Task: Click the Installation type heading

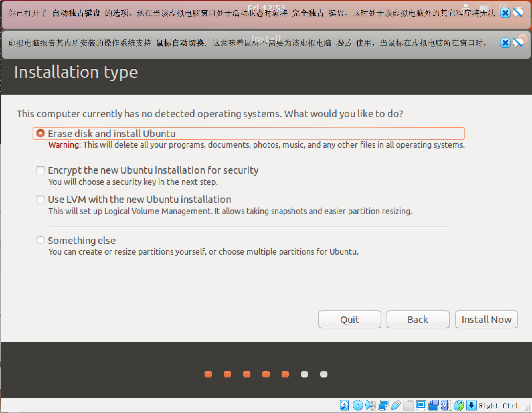Action: pyautogui.click(x=76, y=72)
